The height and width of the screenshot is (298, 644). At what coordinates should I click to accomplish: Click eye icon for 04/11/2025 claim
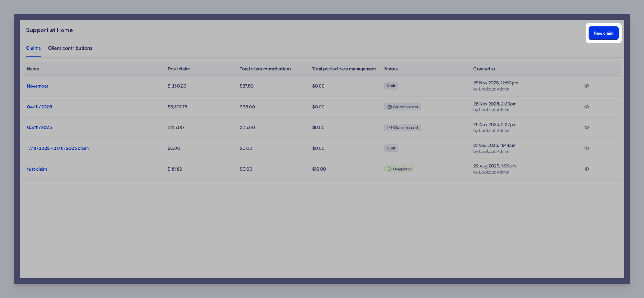pos(586,107)
